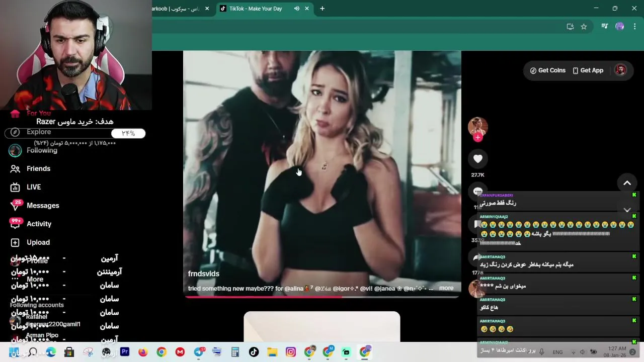
Task: Open Chrome profile avatar
Action: (620, 27)
